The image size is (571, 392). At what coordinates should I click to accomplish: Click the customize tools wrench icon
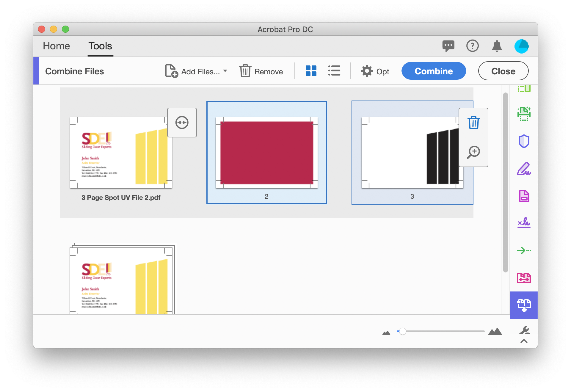click(x=524, y=330)
